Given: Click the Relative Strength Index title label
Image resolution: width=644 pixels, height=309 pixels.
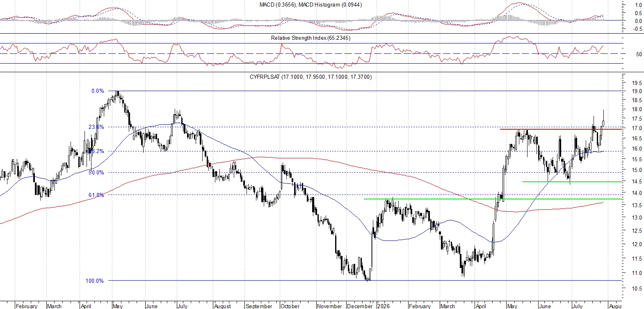Looking at the screenshot, I should pos(311,38).
